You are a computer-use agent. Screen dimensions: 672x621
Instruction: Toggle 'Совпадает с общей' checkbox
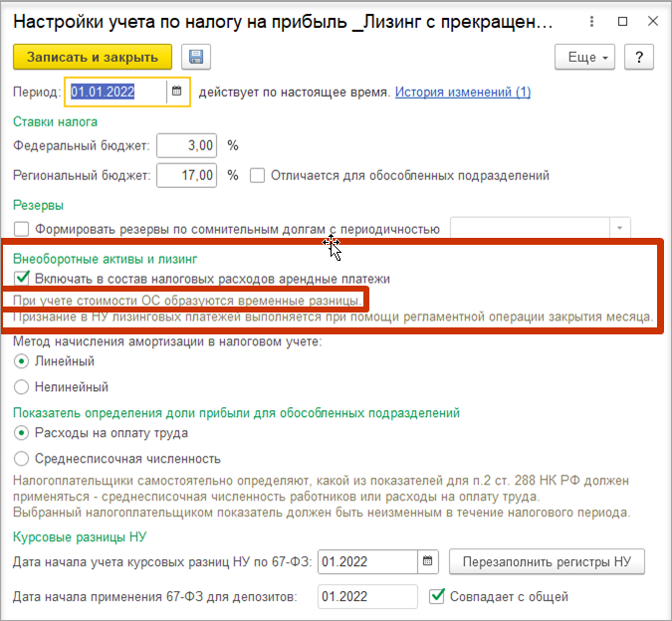click(436, 596)
